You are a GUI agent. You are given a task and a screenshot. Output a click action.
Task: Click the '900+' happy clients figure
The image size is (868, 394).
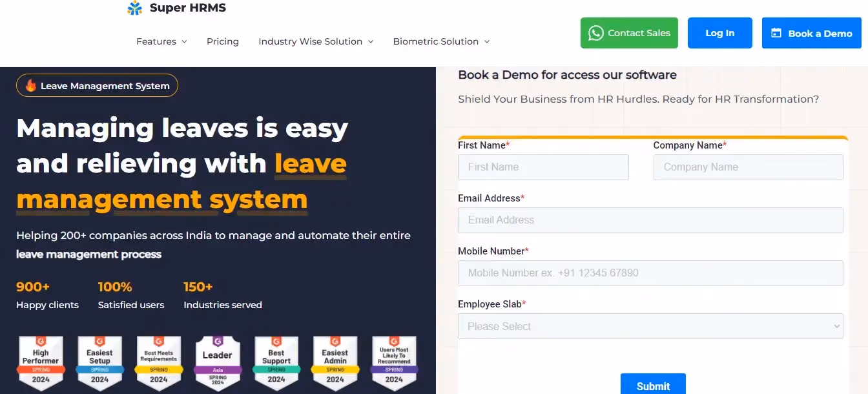tap(33, 287)
